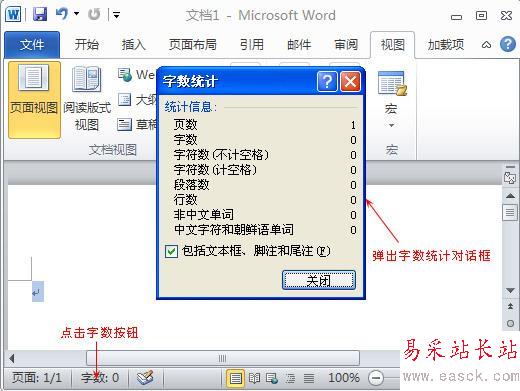
Task: Click the horizontal scrollbar thumb
Action: pos(223,359)
